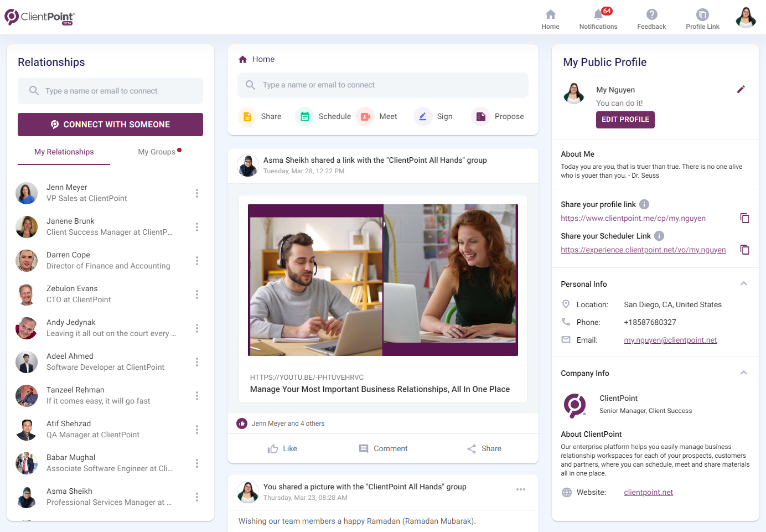The height and width of the screenshot is (532, 766).
Task: Collapse the Personal Info section
Action: pos(744,283)
